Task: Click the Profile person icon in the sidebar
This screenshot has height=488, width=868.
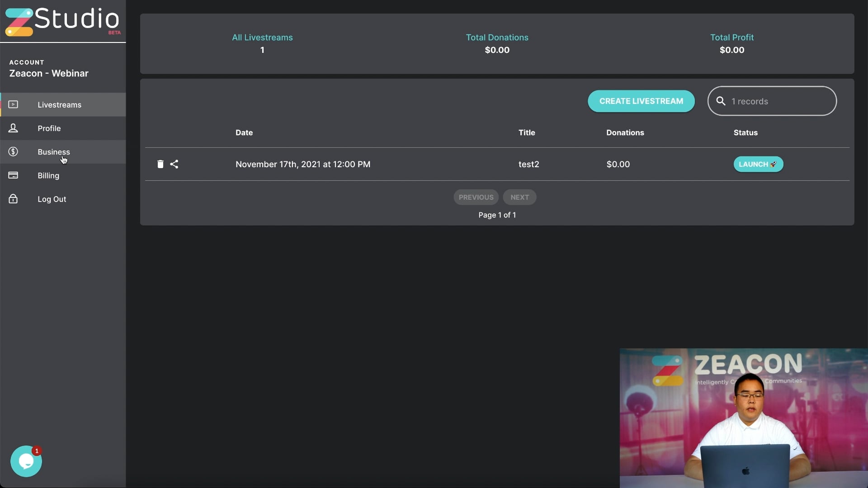Action: [x=13, y=128]
